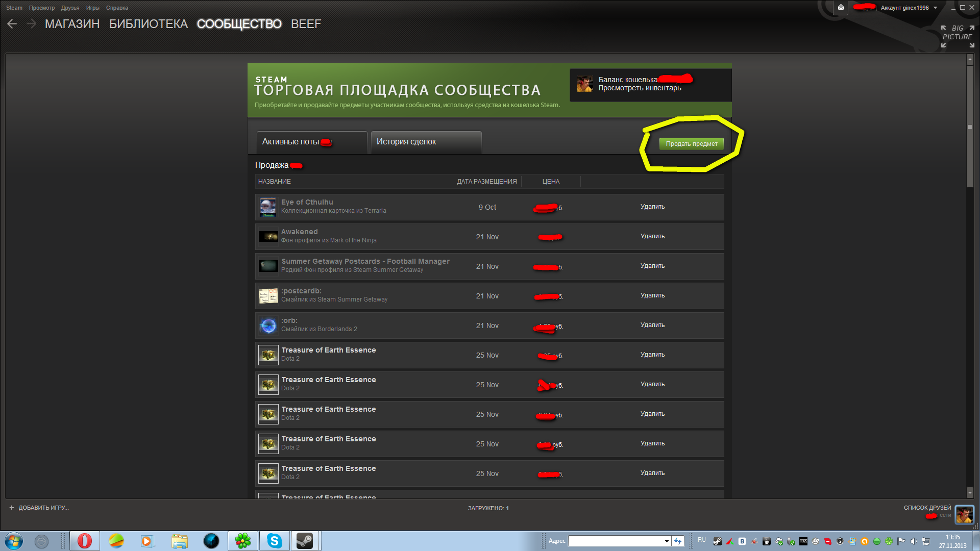980x551 pixels.
Task: Click the VK tray icon
Action: tap(742, 541)
